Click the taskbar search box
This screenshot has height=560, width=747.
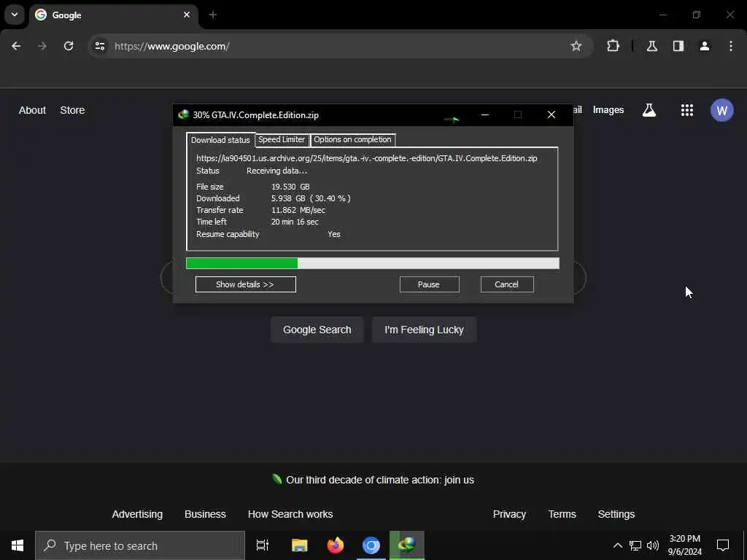[140, 545]
